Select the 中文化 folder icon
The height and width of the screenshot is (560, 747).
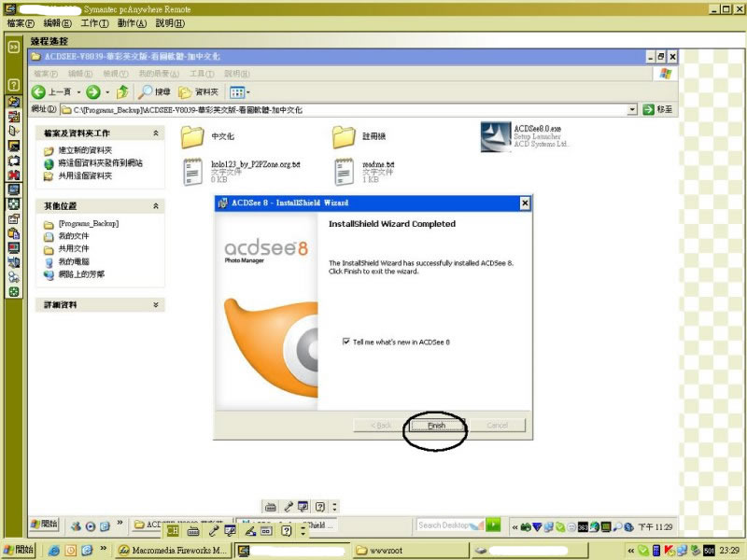click(x=192, y=136)
